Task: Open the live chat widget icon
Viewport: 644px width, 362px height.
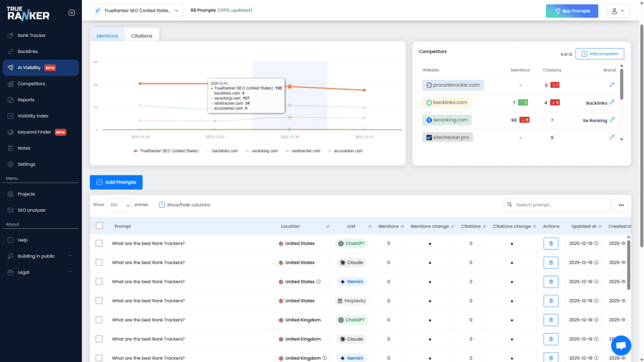Action: (x=621, y=345)
